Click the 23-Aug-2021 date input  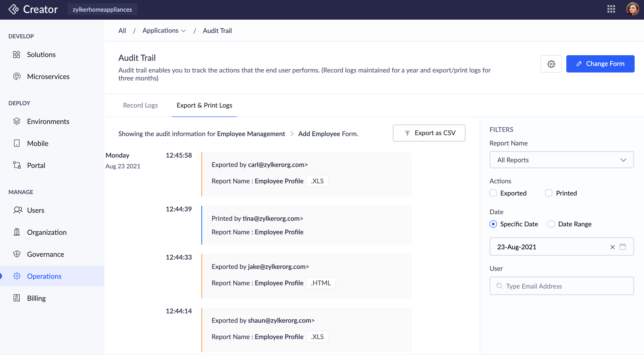click(x=561, y=247)
